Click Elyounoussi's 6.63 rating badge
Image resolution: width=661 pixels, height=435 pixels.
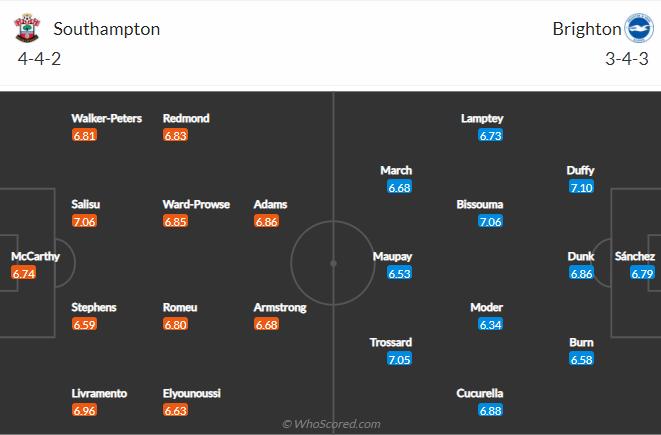click(x=175, y=410)
